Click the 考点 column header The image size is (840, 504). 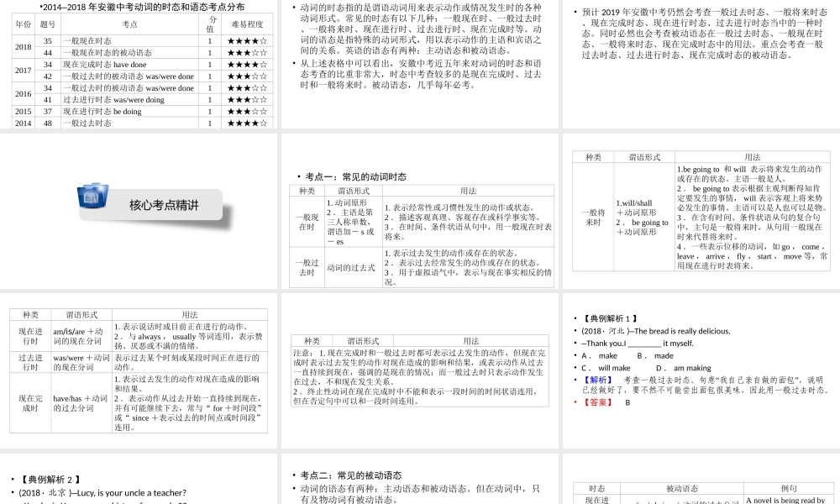[129, 24]
